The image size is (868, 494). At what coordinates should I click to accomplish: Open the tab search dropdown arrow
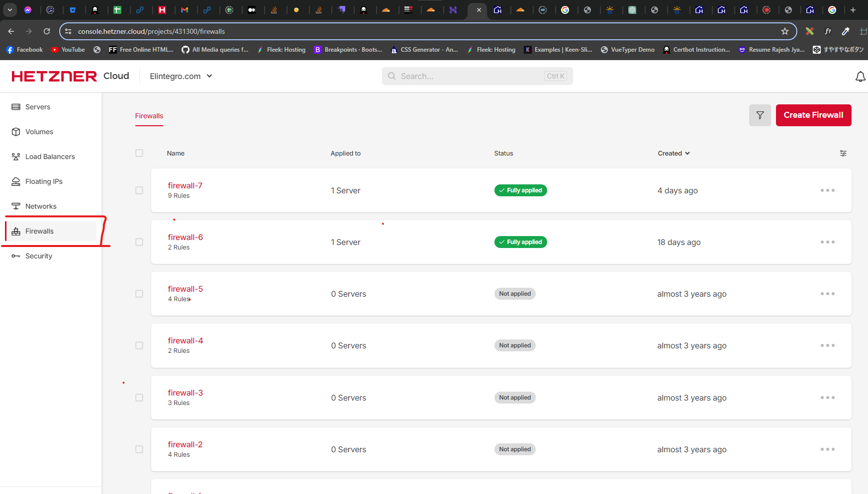coord(10,10)
